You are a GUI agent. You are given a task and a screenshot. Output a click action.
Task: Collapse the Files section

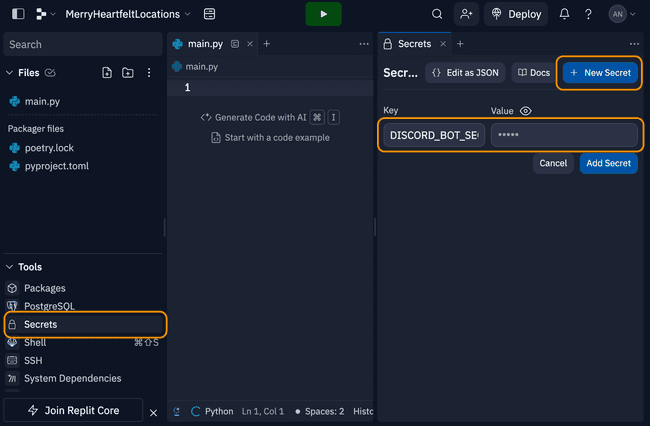tap(10, 73)
